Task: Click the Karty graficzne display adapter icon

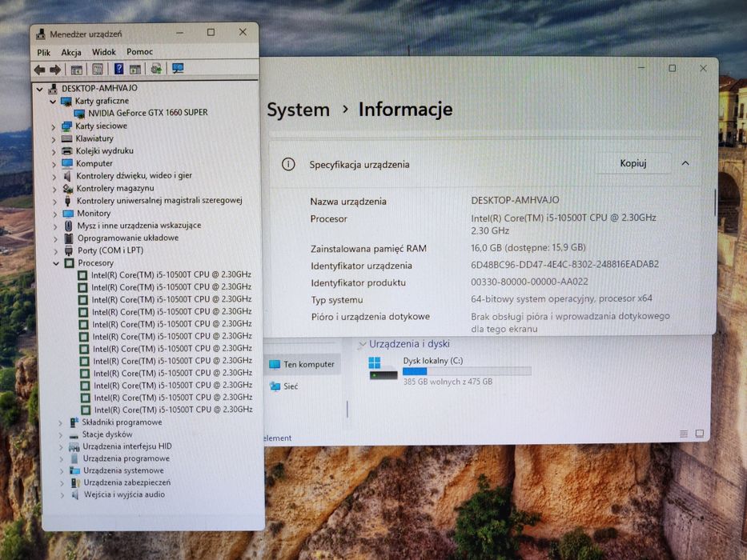Action: pos(66,101)
